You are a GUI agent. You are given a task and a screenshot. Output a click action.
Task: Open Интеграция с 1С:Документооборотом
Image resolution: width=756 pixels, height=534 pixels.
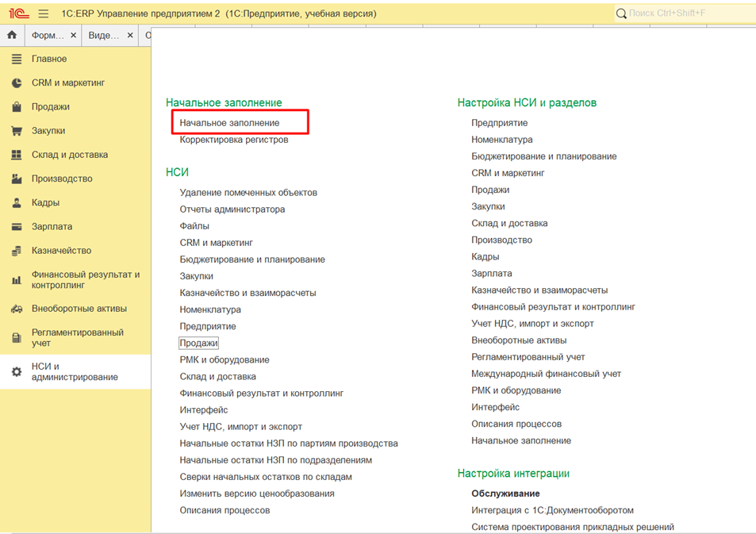[x=553, y=510]
